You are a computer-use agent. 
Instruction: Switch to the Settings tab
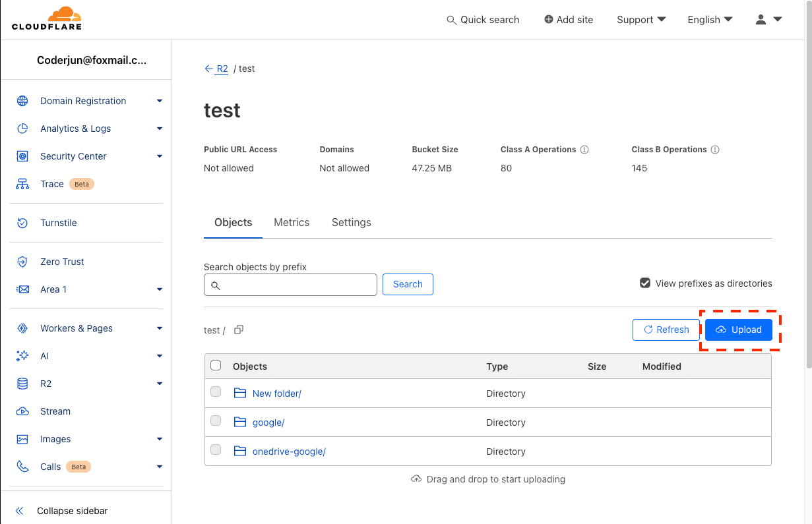[352, 222]
